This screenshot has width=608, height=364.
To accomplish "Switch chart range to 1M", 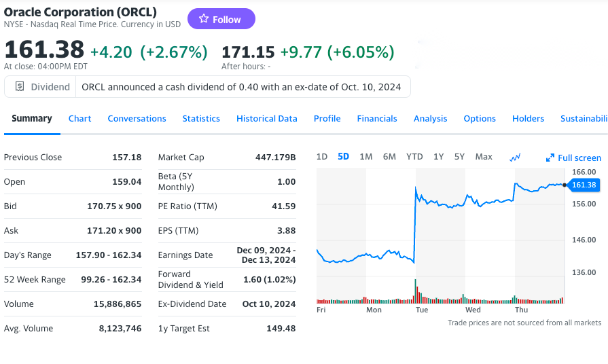I will [x=366, y=157].
